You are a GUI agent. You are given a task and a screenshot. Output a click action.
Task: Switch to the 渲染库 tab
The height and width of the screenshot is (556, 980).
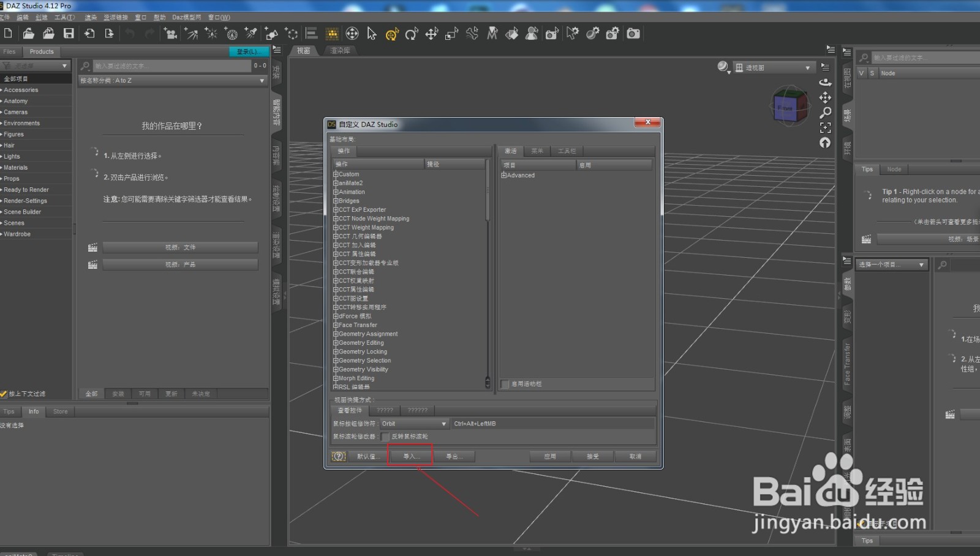(340, 51)
